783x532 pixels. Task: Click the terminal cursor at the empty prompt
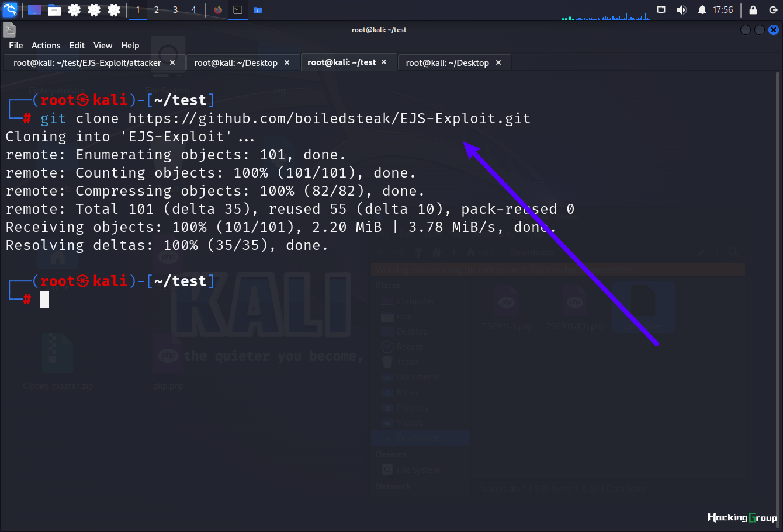44,300
